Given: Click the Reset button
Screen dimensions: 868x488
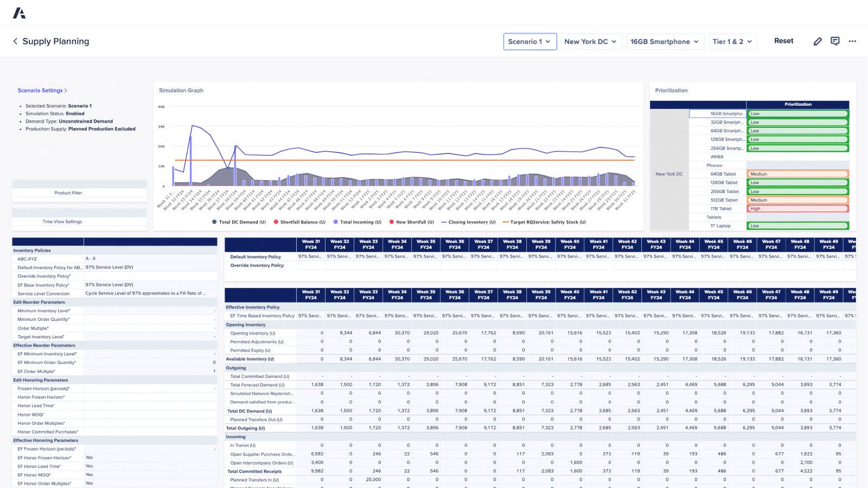Looking at the screenshot, I should coord(783,41).
